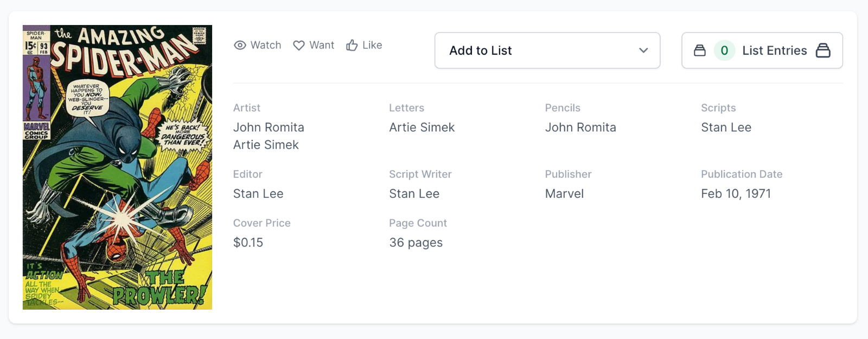The height and width of the screenshot is (339, 868).
Task: Click Stan Lee under Scripts
Action: pos(726,127)
